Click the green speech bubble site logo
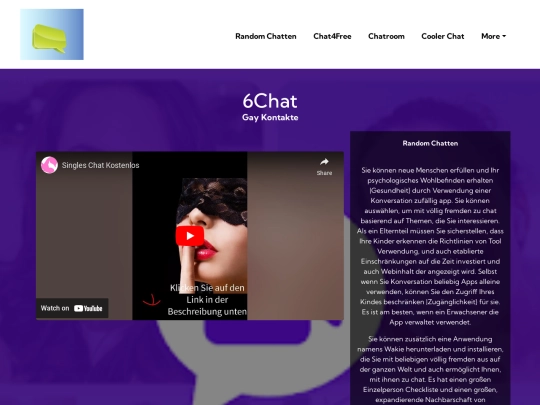Screen dimensions: 540x405 point(52,34)
